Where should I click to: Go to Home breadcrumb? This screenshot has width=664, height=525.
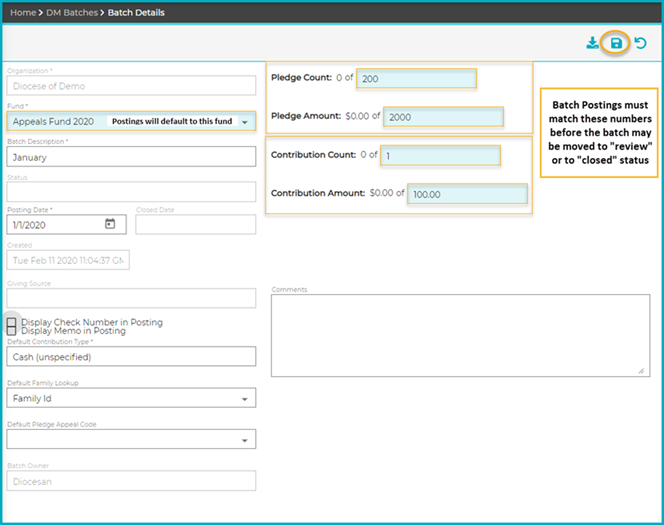point(23,12)
